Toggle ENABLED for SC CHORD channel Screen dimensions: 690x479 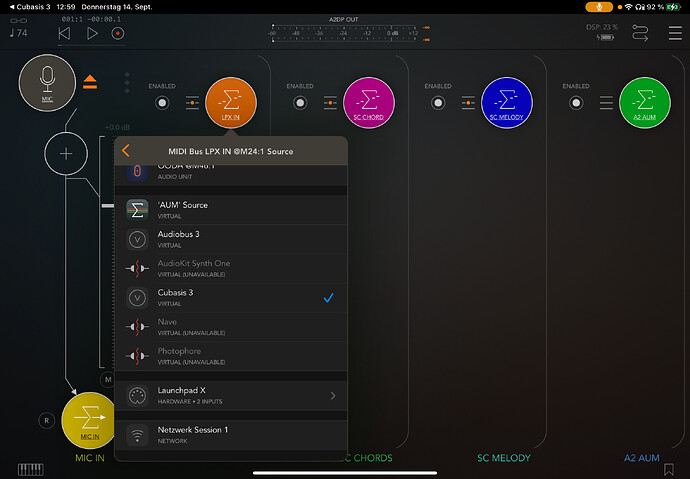coord(300,103)
